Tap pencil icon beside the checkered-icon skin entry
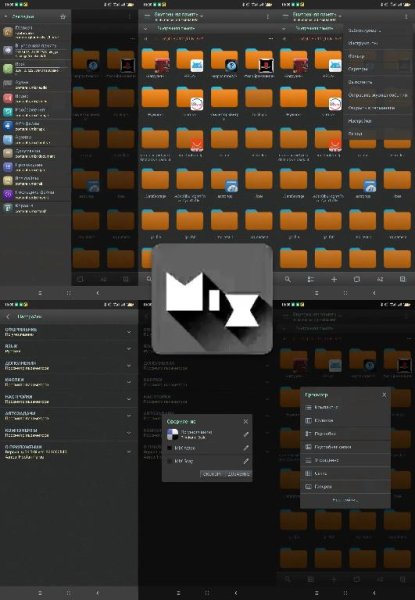This screenshot has width=415, height=600. pyautogui.click(x=246, y=434)
